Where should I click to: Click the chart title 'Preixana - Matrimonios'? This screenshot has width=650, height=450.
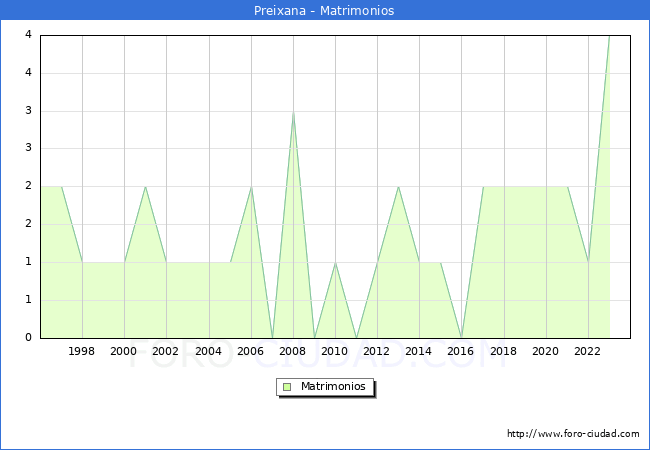(x=324, y=10)
